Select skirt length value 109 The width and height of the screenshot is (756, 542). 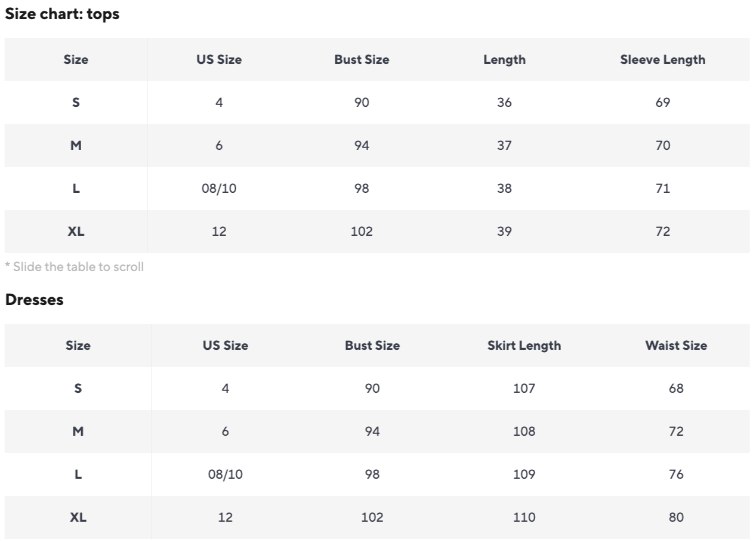tap(524, 475)
